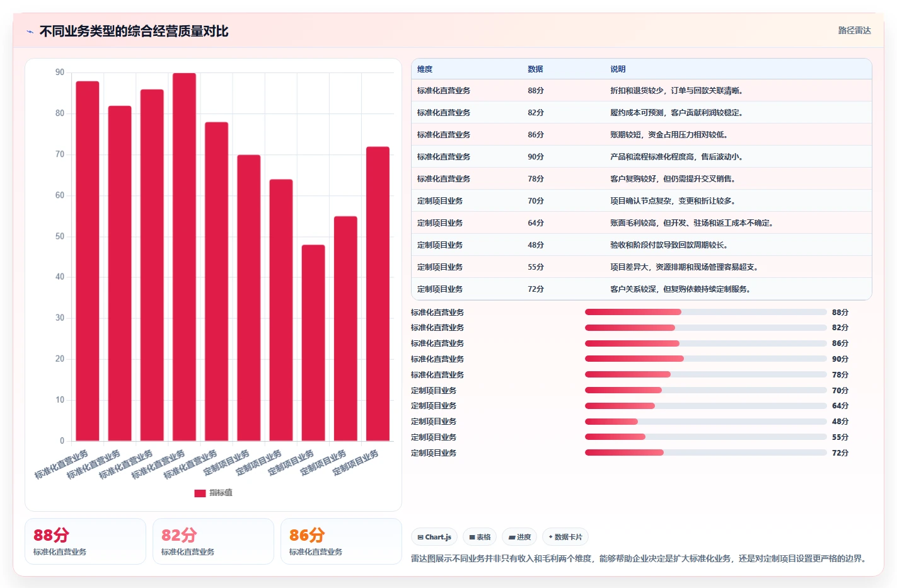Click description 产品和流程标准化程度高，售后波动小。

(678, 157)
